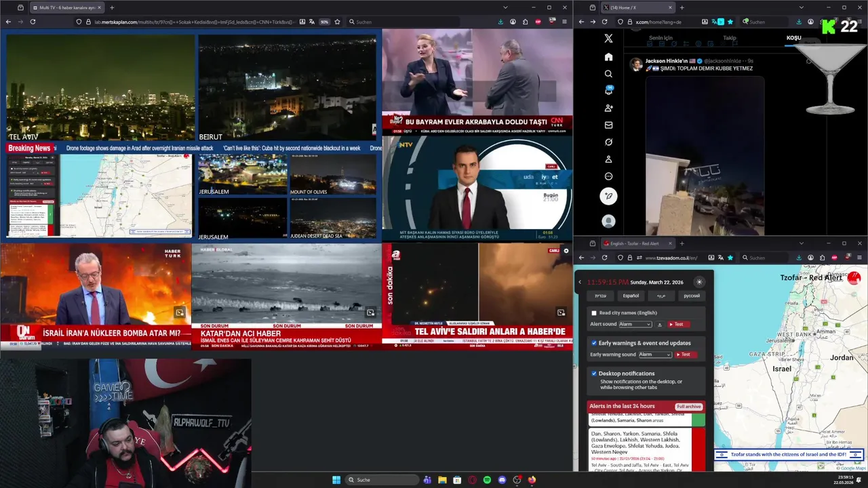This screenshot has height=488, width=868.
Task: Upload custom alert sound icon
Action: [x=660, y=325]
